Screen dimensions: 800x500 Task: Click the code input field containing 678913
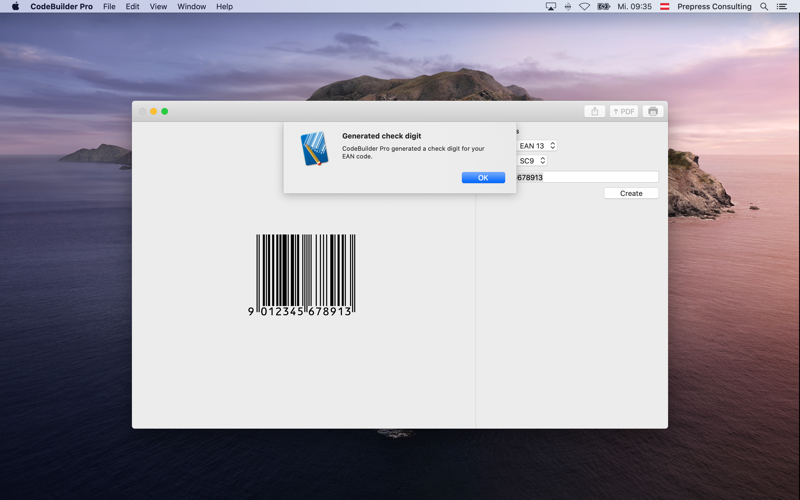(x=587, y=177)
